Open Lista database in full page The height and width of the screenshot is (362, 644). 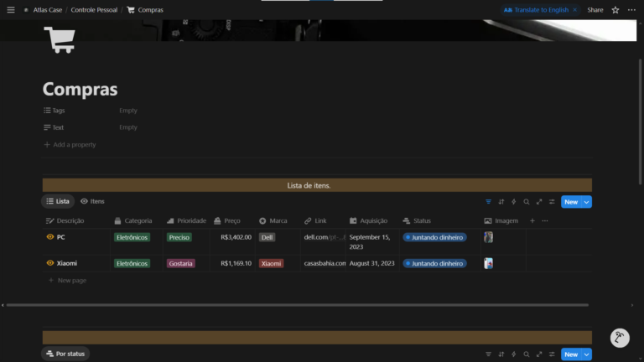tap(539, 202)
